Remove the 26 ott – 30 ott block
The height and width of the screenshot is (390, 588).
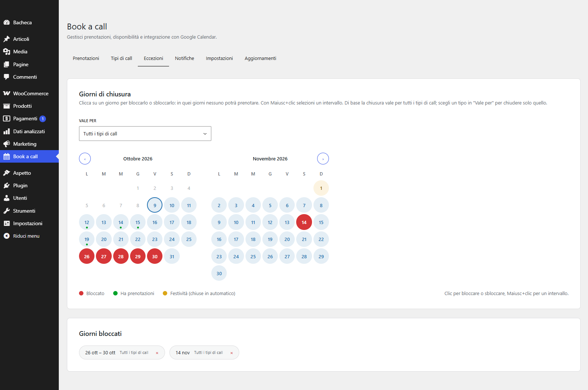(157, 353)
